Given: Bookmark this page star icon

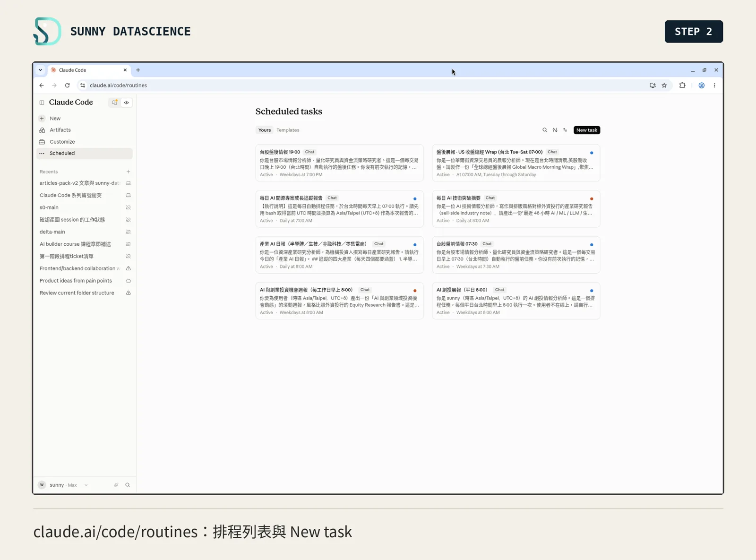Looking at the screenshot, I should pyautogui.click(x=664, y=86).
